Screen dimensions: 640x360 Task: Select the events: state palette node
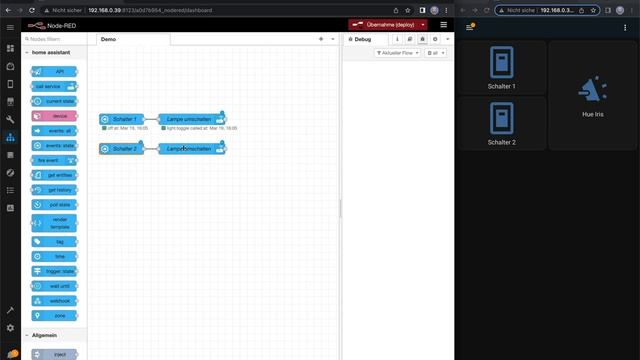pyautogui.click(x=54, y=145)
